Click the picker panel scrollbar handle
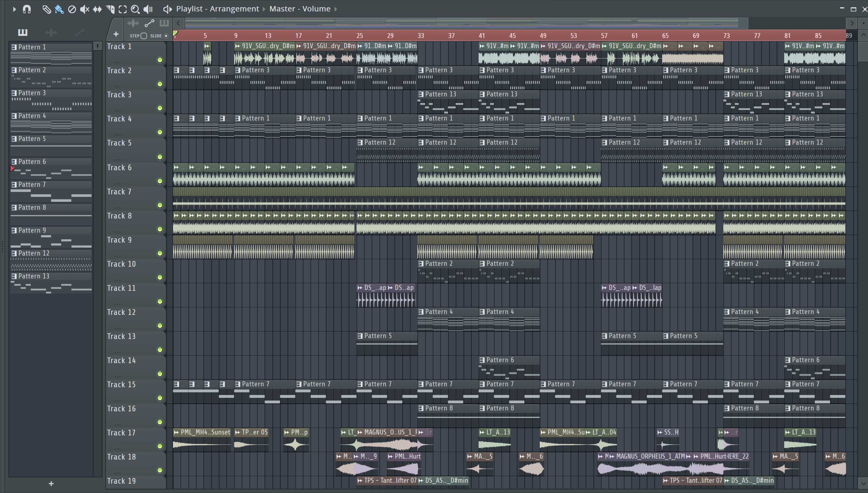 tap(97, 46)
